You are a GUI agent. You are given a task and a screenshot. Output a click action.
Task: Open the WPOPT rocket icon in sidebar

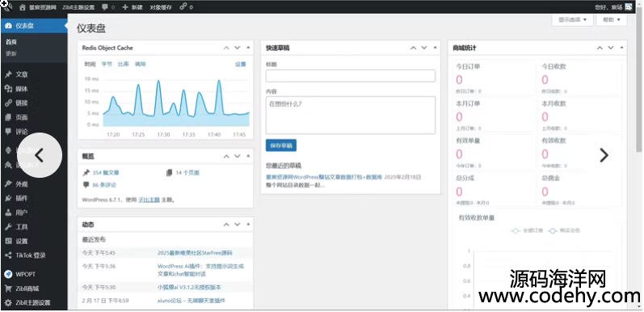pyautogui.click(x=8, y=274)
